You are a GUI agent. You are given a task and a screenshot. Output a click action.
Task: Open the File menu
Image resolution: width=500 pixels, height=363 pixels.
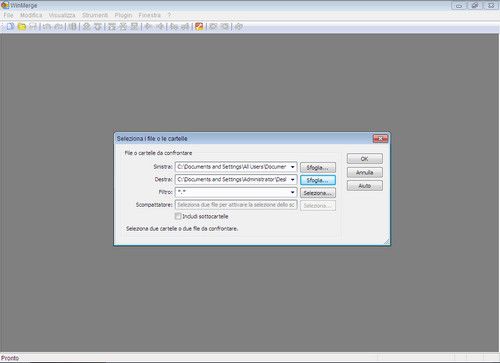pos(8,15)
